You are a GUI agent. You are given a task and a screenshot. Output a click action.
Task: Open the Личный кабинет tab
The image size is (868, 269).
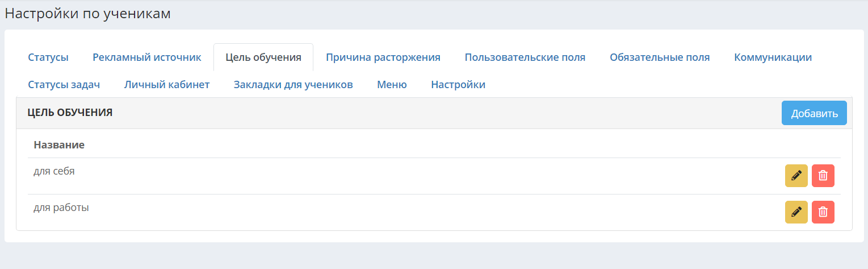tap(167, 85)
